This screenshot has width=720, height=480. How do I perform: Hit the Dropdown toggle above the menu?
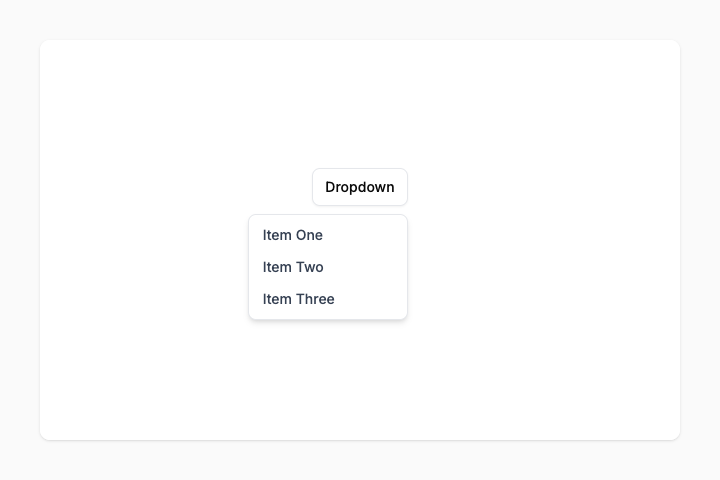click(360, 187)
